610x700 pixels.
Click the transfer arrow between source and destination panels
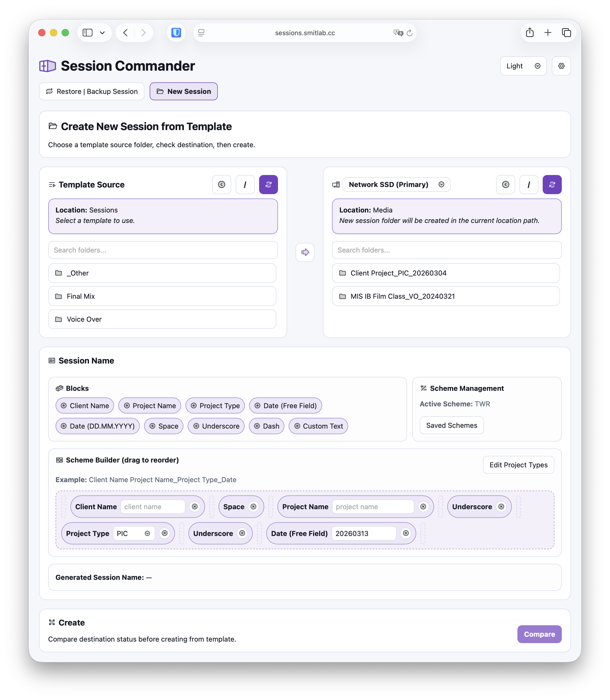point(305,252)
